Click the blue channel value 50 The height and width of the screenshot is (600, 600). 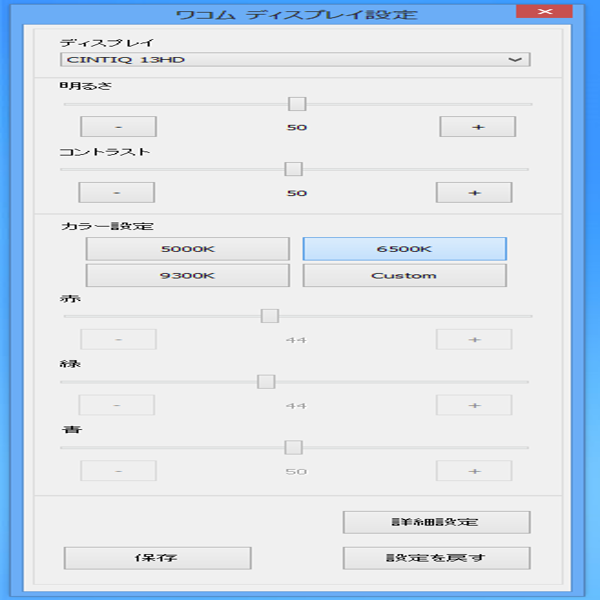pyautogui.click(x=296, y=472)
